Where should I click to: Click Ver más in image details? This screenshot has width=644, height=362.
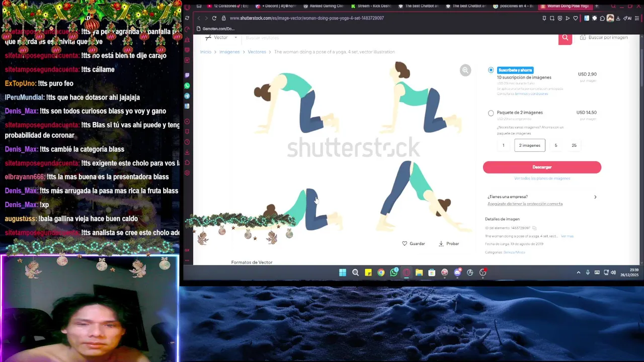[567, 236]
